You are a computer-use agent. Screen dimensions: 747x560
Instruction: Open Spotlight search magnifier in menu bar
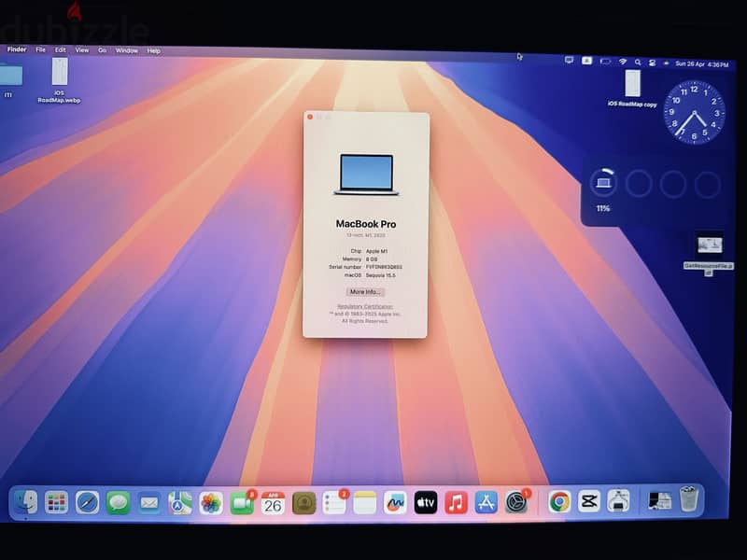point(638,63)
